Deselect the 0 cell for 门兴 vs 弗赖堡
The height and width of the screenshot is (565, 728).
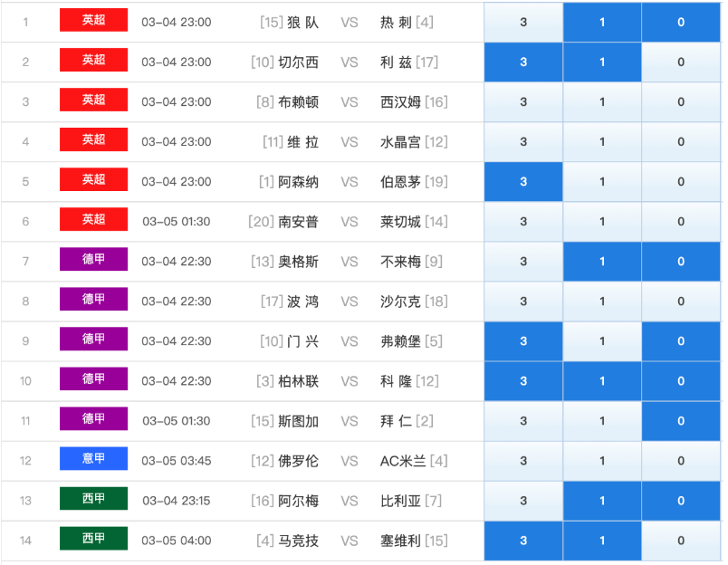[x=681, y=341]
